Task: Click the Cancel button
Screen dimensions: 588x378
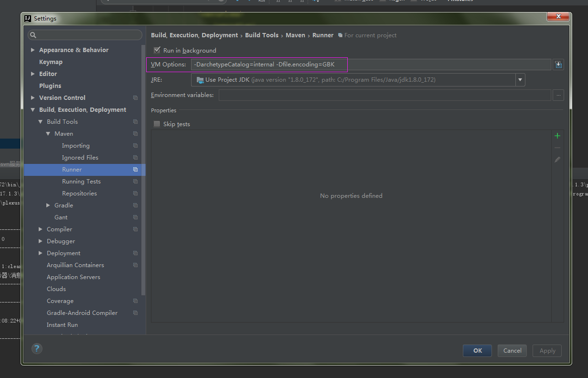Action: pyautogui.click(x=512, y=350)
